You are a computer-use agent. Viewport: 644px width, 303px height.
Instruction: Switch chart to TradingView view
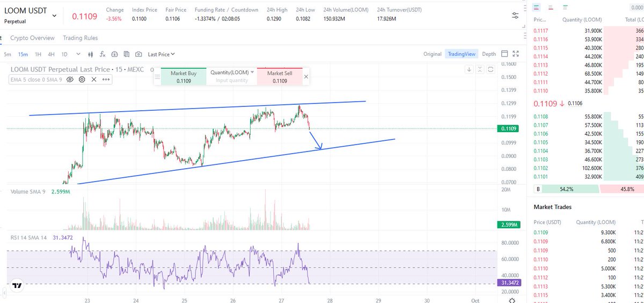pos(462,54)
